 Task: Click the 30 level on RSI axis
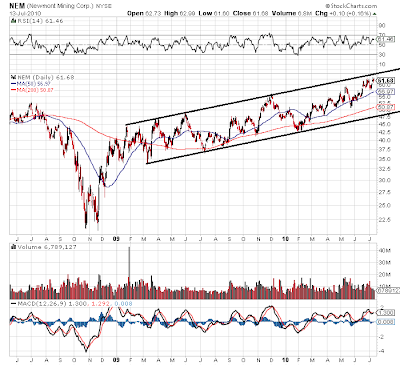pos(382,54)
